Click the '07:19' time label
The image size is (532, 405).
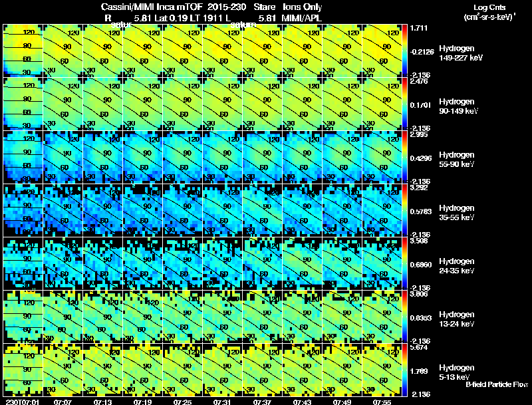click(x=142, y=402)
